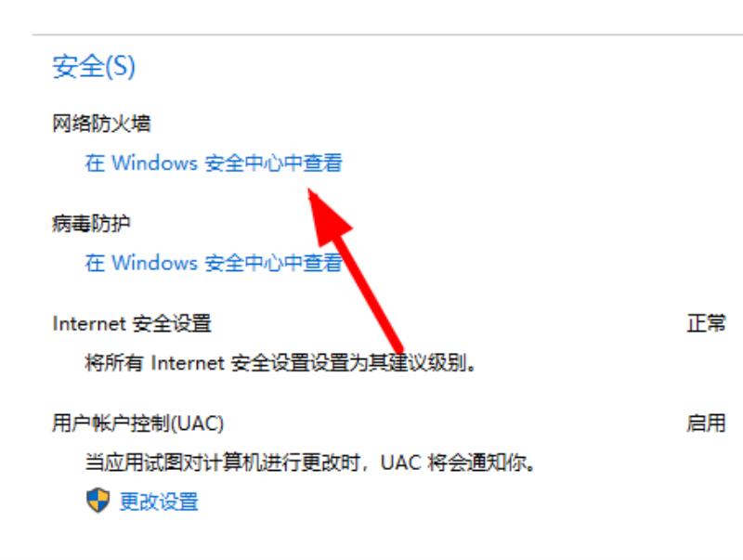Open Windows 安全中心 link under 病毒防护

(x=214, y=262)
